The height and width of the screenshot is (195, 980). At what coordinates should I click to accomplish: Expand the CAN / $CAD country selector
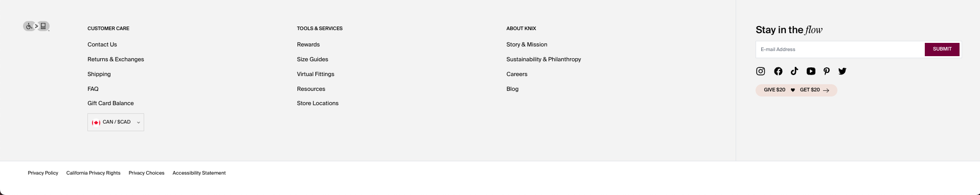[x=116, y=123]
